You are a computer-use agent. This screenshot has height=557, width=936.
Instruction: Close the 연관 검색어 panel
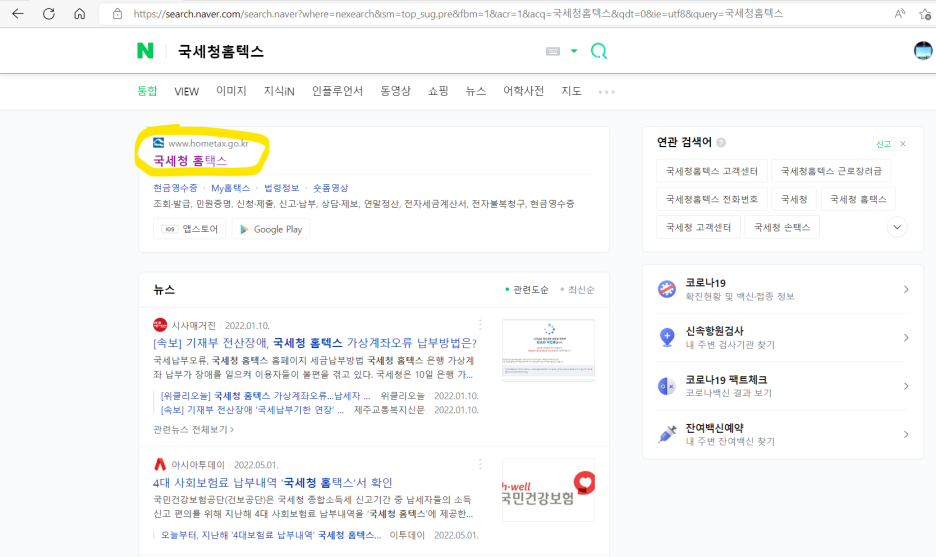pyautogui.click(x=903, y=144)
